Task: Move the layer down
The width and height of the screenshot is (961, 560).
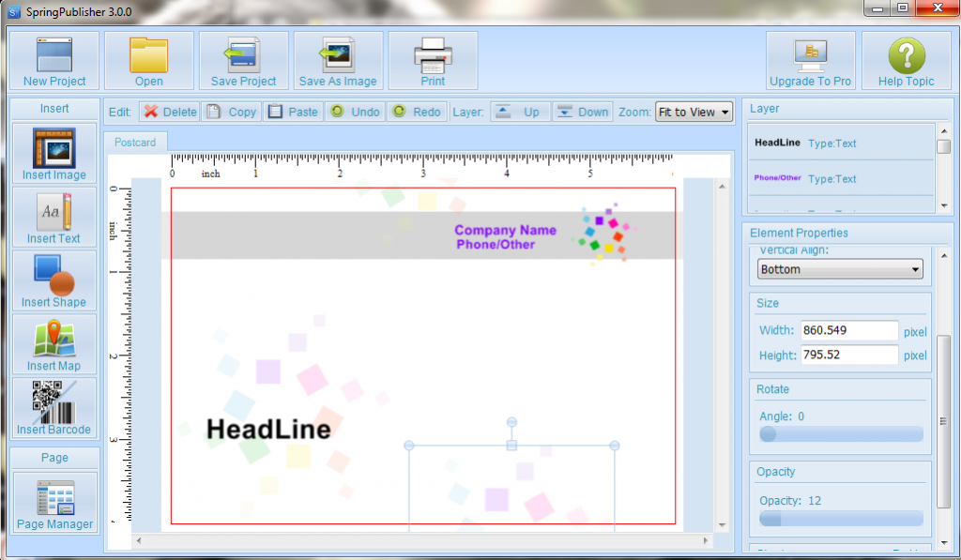Action: tap(582, 111)
